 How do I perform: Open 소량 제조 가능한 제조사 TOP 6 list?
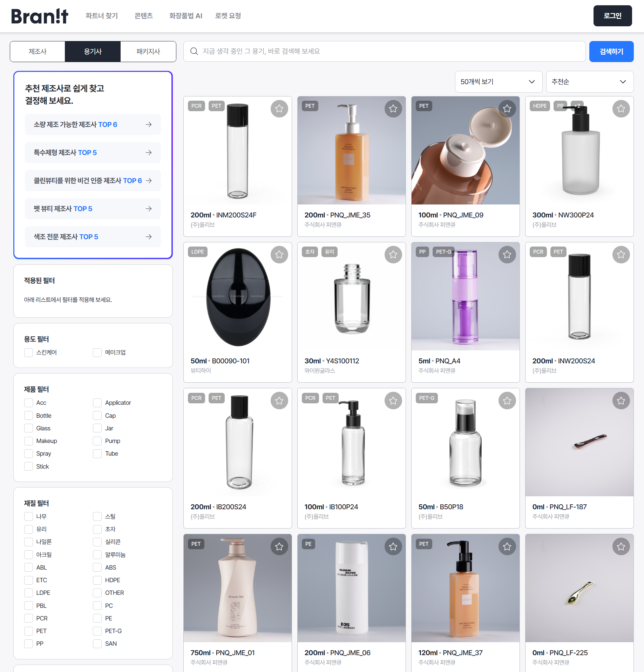(93, 125)
